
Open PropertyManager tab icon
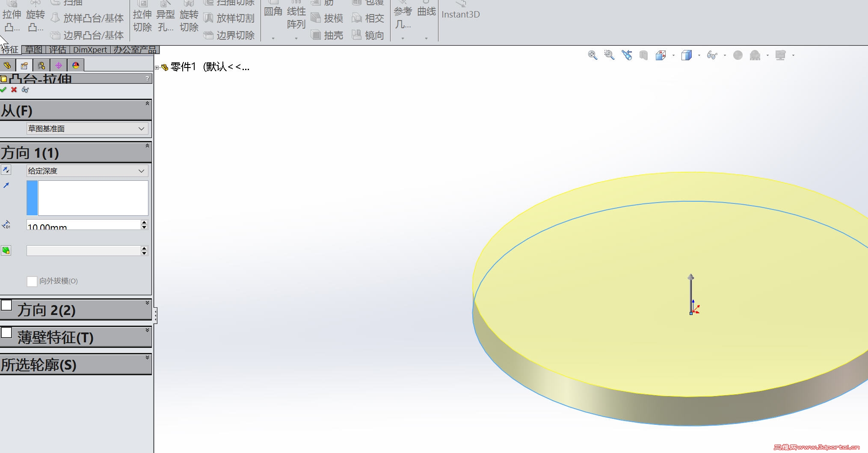point(24,65)
